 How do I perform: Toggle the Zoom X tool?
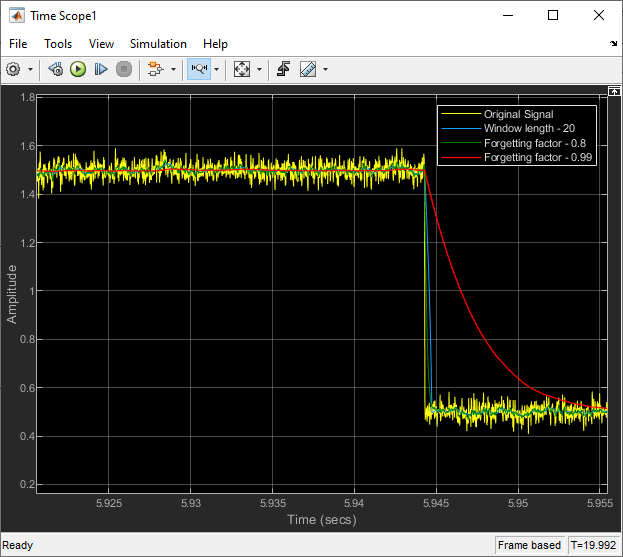pos(199,69)
